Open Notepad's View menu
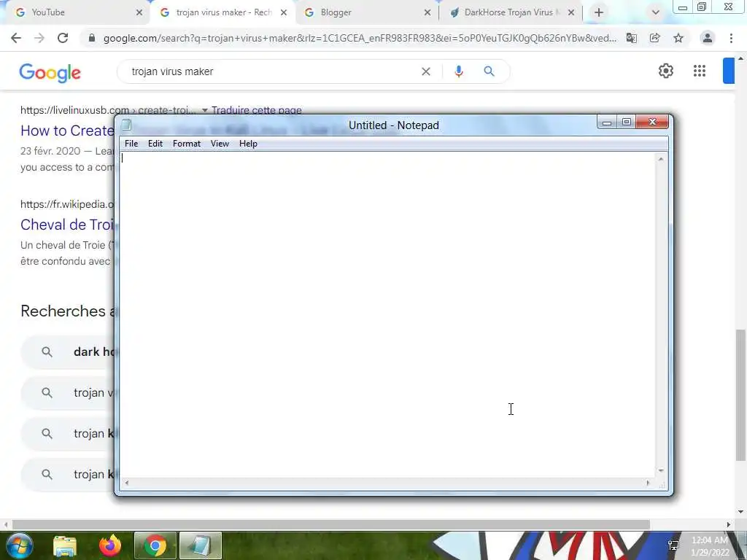The image size is (747, 560). 220,144
